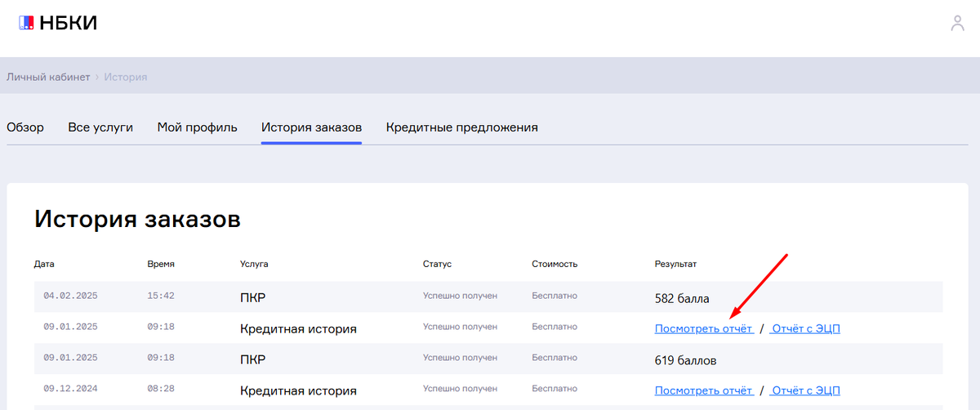Select the date 04.02.2025

(x=70, y=296)
